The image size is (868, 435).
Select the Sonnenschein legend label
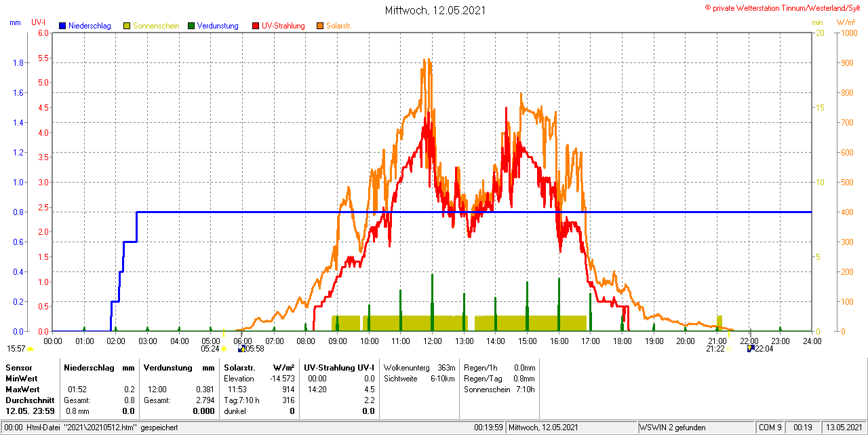pyautogui.click(x=156, y=26)
